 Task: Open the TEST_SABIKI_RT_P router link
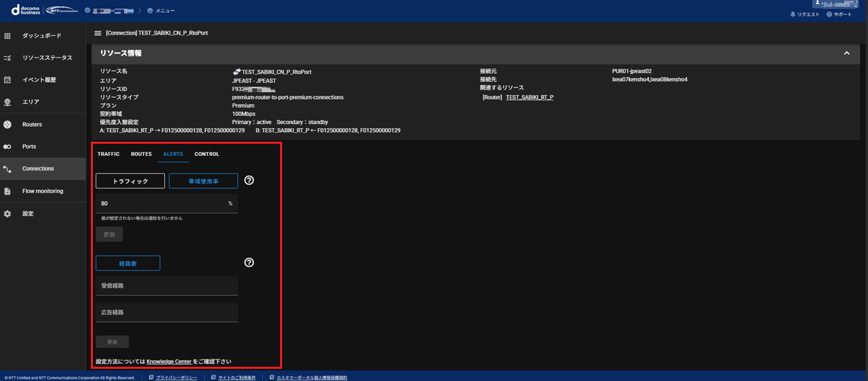point(529,98)
